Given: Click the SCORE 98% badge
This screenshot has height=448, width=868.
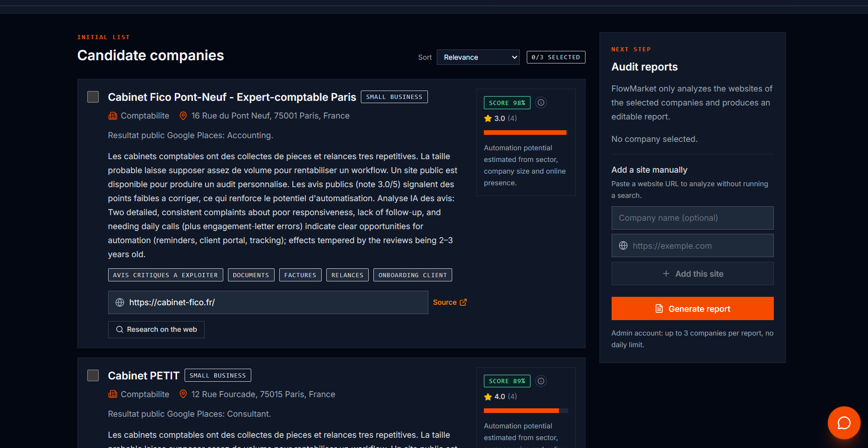Looking at the screenshot, I should point(507,103).
